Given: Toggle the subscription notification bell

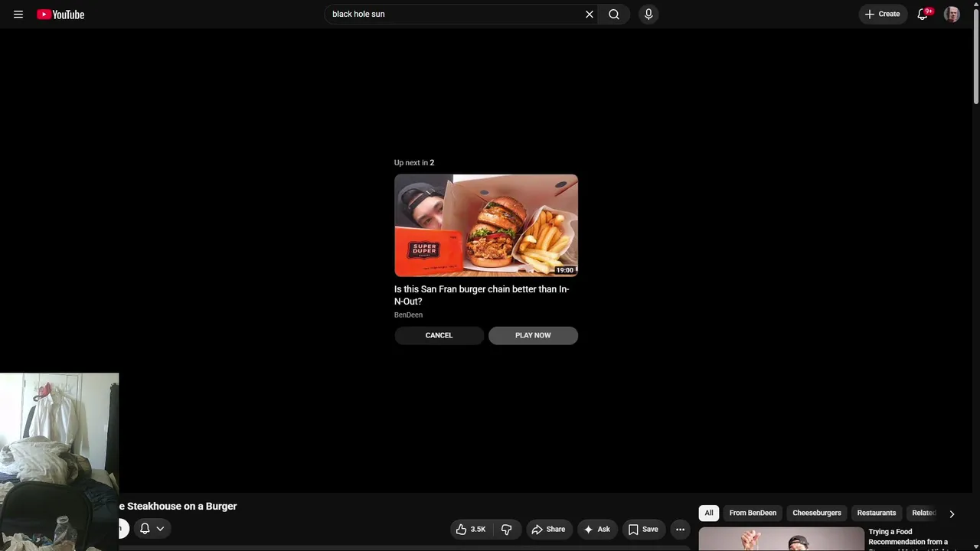Looking at the screenshot, I should coord(145,528).
